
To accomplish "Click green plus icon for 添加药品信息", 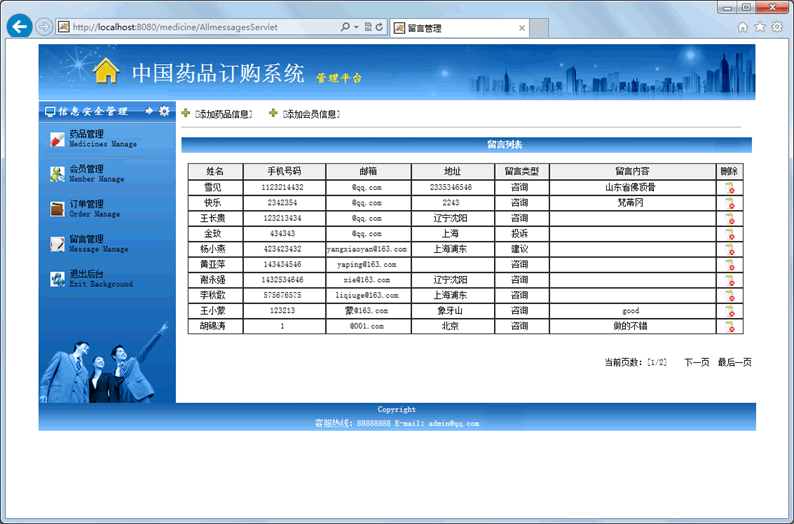I will pyautogui.click(x=186, y=113).
